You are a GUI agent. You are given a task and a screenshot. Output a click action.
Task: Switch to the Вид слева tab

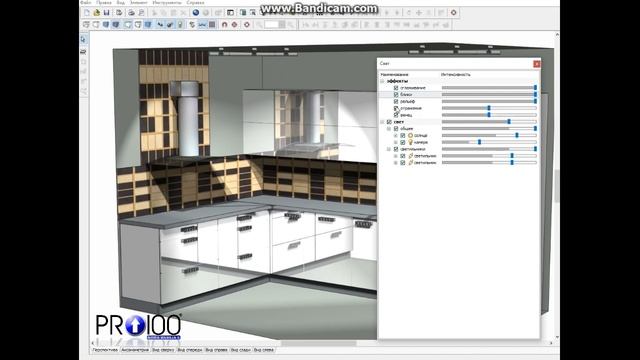pyautogui.click(x=264, y=350)
